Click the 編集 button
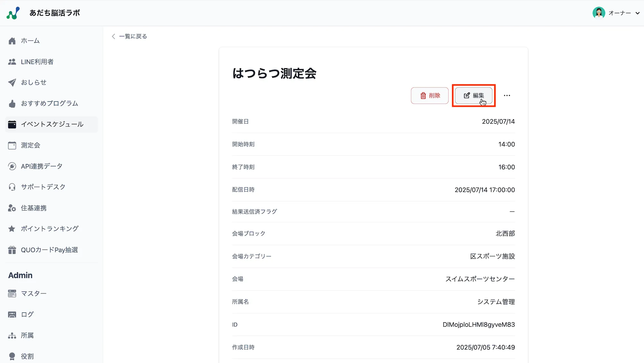 [x=474, y=95]
